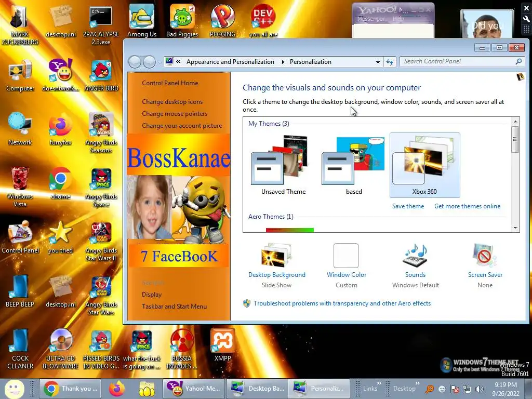Select the Bad Piggies desktop icon
532x399 pixels.
pyautogui.click(x=182, y=20)
